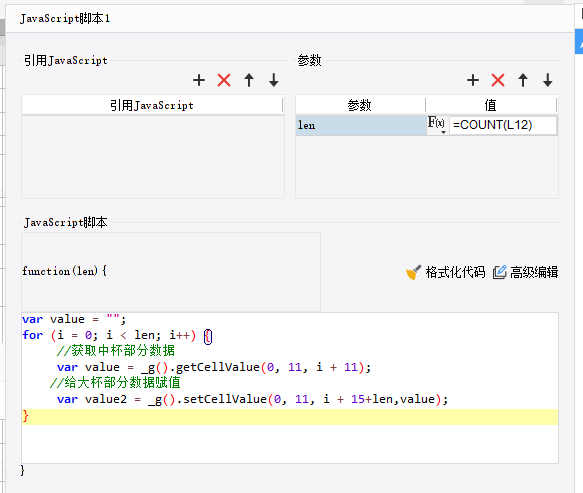Delete the selected parameter len
583x493 pixels.
tap(498, 80)
